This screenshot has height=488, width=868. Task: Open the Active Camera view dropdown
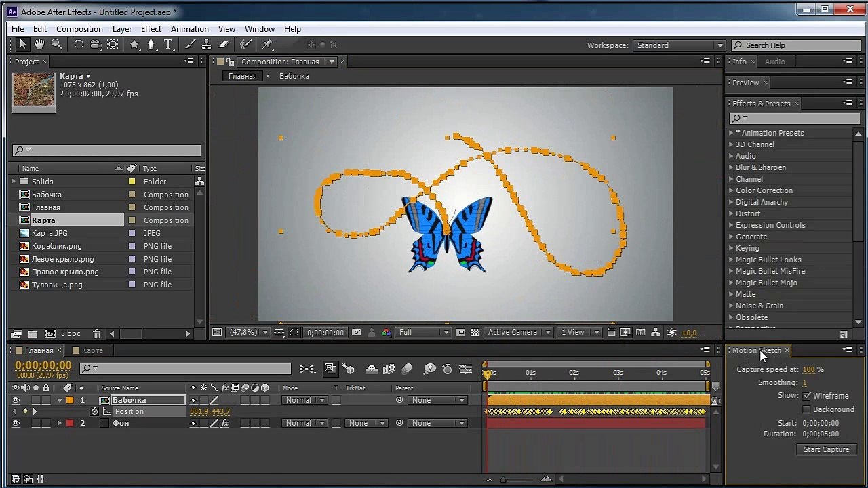pyautogui.click(x=519, y=333)
